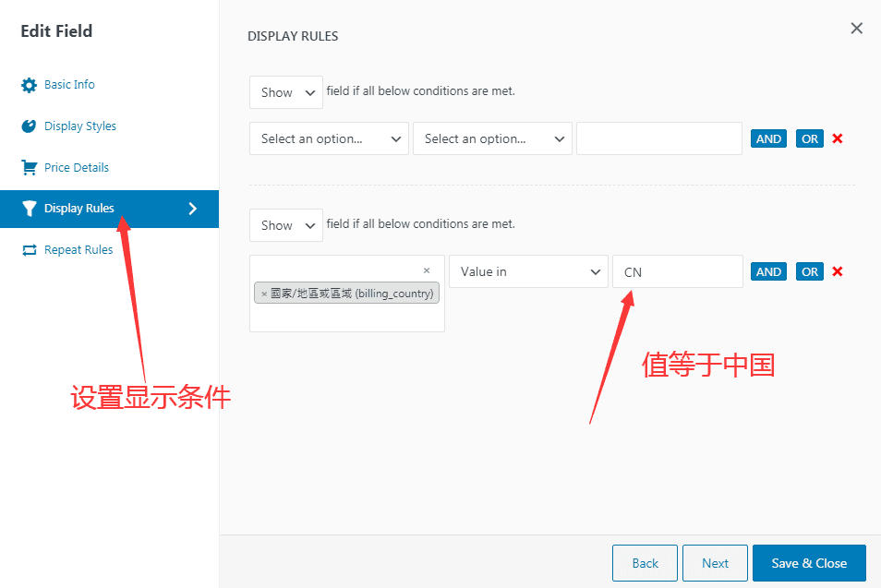Click the CN value input field

click(x=677, y=270)
